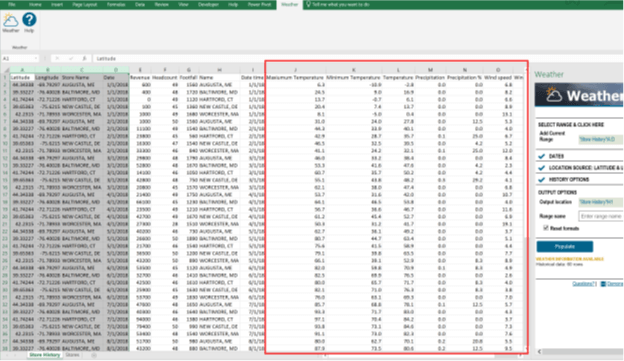The height and width of the screenshot is (361, 624).
Task: Click the DATES checkmark icon
Action: tap(541, 156)
